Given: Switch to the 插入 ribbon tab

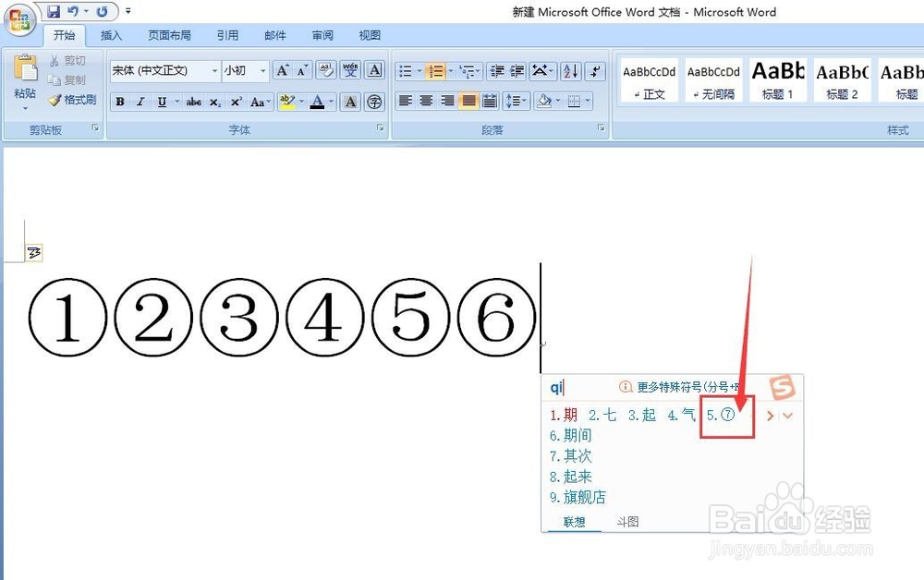Looking at the screenshot, I should tap(111, 35).
